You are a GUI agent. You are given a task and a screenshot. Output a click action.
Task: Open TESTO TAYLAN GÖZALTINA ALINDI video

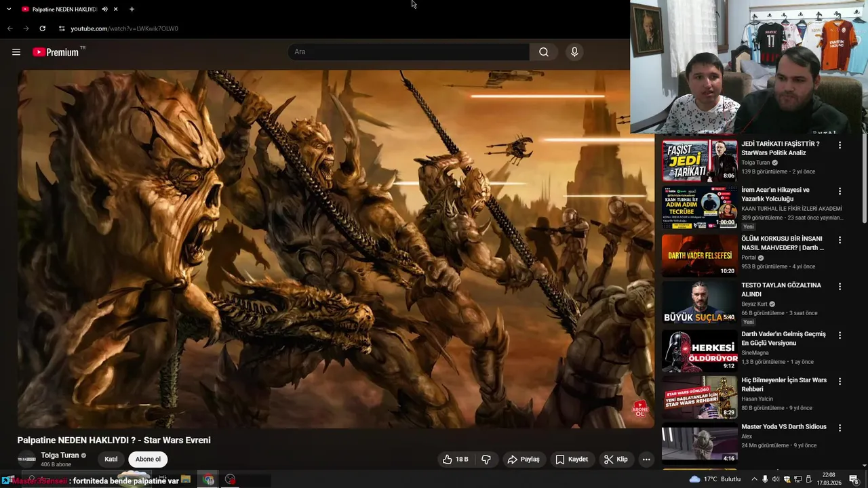pyautogui.click(x=781, y=290)
